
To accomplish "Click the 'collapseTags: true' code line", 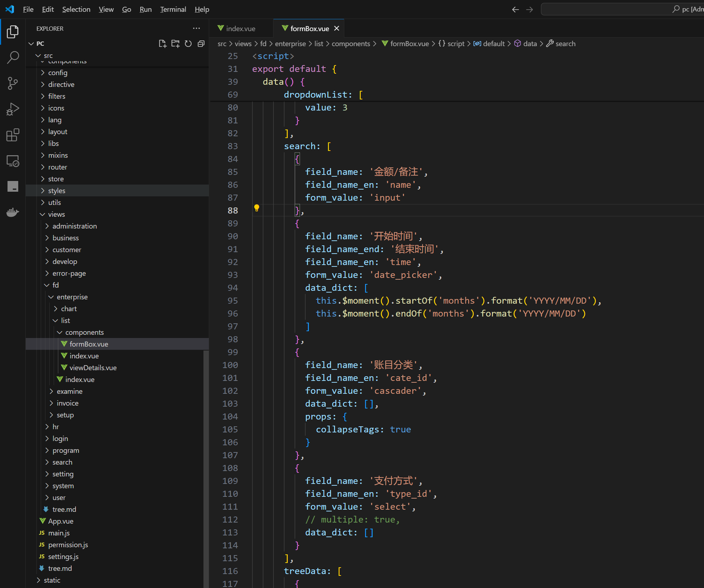I will (363, 430).
